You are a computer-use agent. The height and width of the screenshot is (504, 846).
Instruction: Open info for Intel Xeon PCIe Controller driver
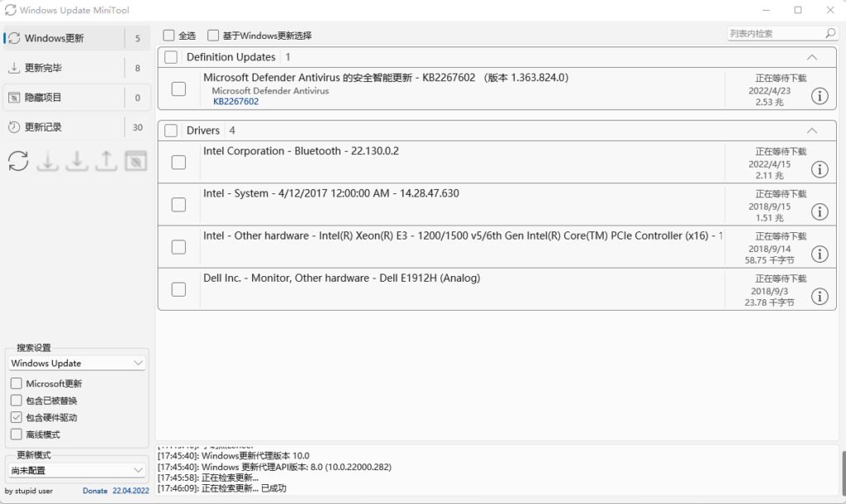820,254
